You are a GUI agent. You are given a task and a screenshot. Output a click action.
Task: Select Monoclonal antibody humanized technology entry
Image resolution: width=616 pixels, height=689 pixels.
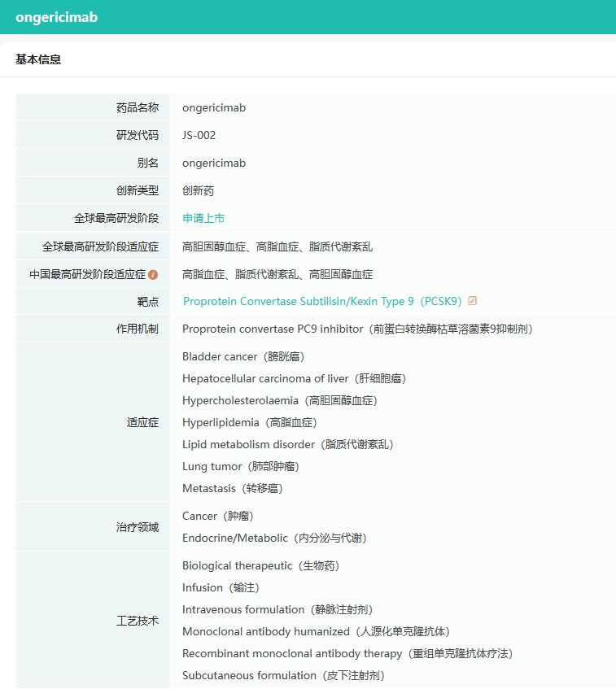pyautogui.click(x=316, y=631)
